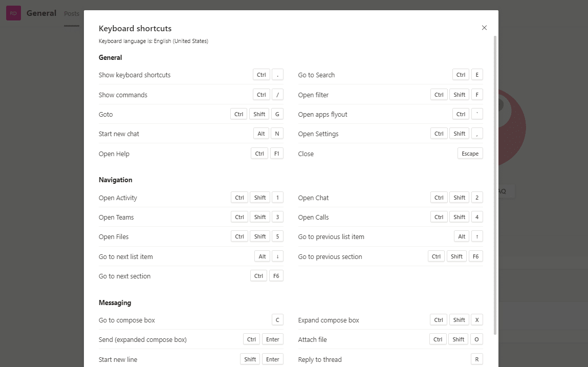Click the RD team avatar icon
This screenshot has height=367, width=588.
[13, 13]
